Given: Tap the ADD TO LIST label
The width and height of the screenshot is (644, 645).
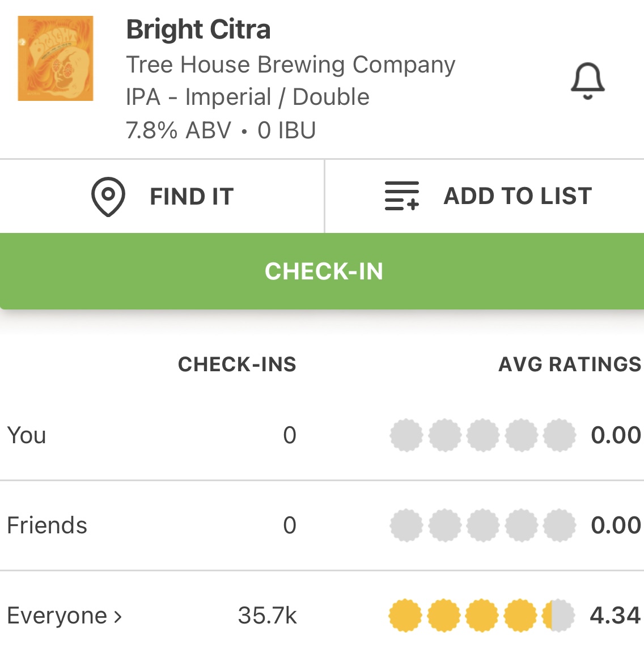Looking at the screenshot, I should click(518, 196).
